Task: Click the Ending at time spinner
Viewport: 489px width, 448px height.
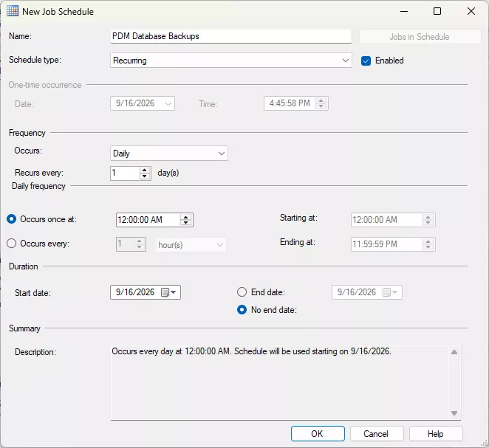Action: point(428,244)
